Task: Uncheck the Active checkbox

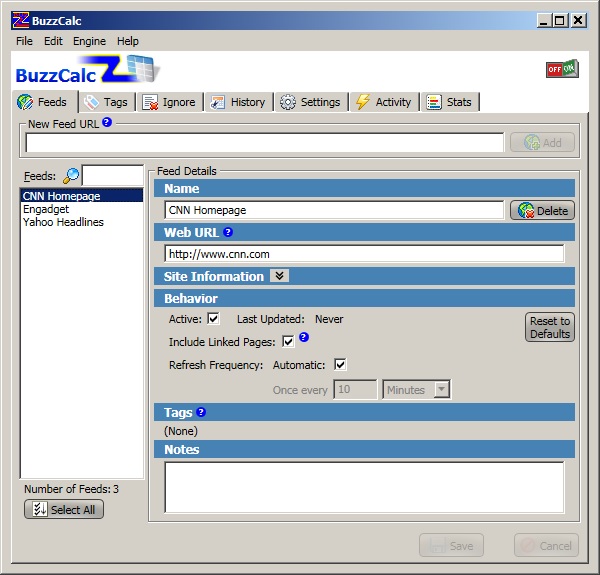Action: pyautogui.click(x=213, y=319)
